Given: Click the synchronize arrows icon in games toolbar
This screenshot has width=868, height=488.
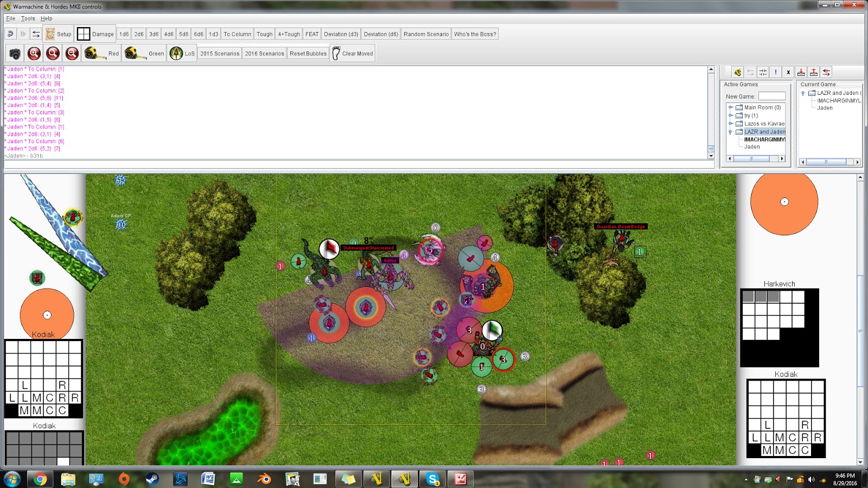Looking at the screenshot, I should (x=750, y=72).
